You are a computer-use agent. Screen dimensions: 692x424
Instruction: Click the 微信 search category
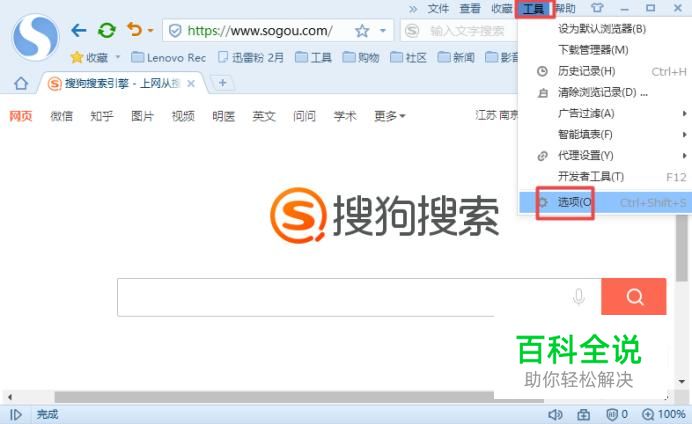pyautogui.click(x=61, y=116)
